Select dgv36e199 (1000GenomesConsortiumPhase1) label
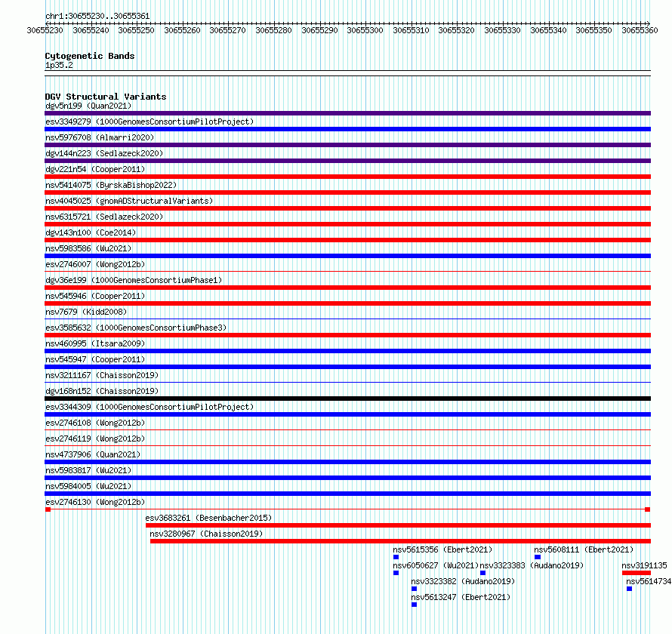 tap(134, 280)
